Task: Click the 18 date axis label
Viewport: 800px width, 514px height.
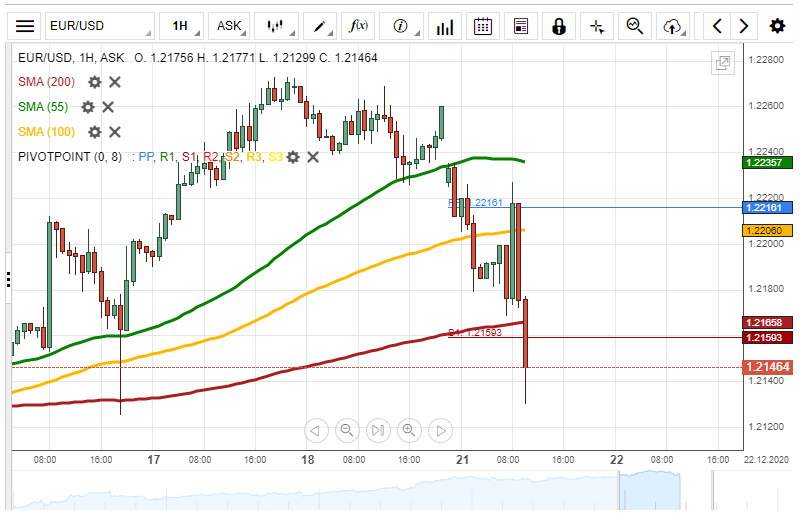Action: pyautogui.click(x=308, y=460)
